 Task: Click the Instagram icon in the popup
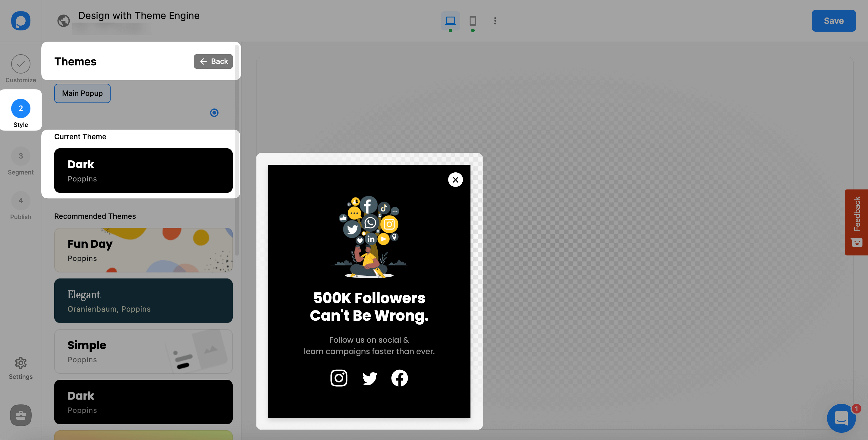tap(339, 378)
